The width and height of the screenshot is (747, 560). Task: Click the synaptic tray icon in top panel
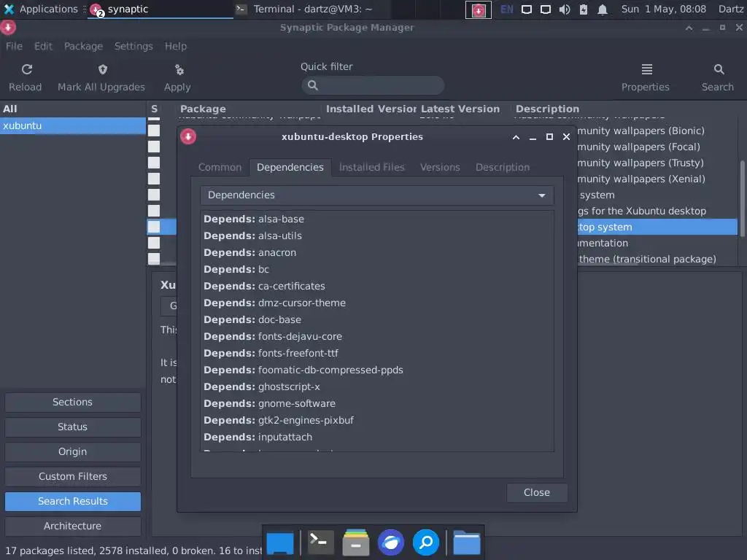point(479,9)
